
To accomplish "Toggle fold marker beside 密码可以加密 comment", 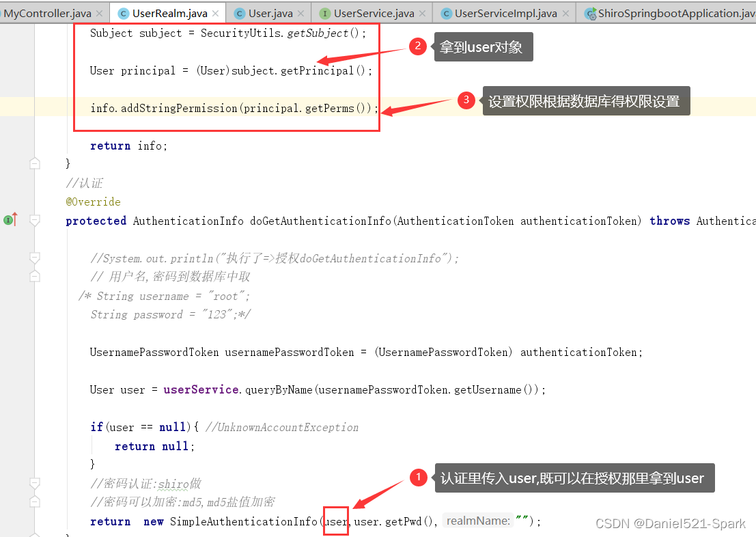I will (x=35, y=501).
